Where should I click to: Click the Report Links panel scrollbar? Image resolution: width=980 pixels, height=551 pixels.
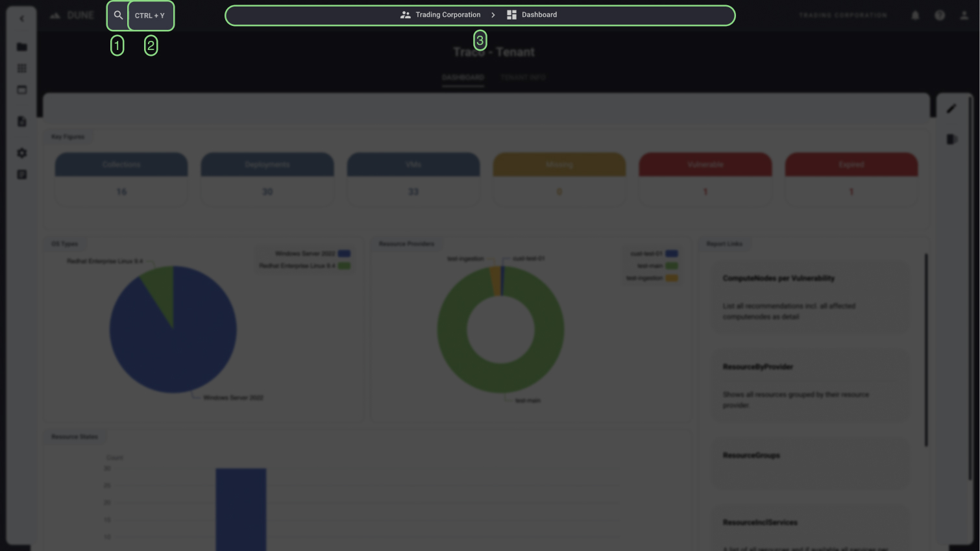926,349
